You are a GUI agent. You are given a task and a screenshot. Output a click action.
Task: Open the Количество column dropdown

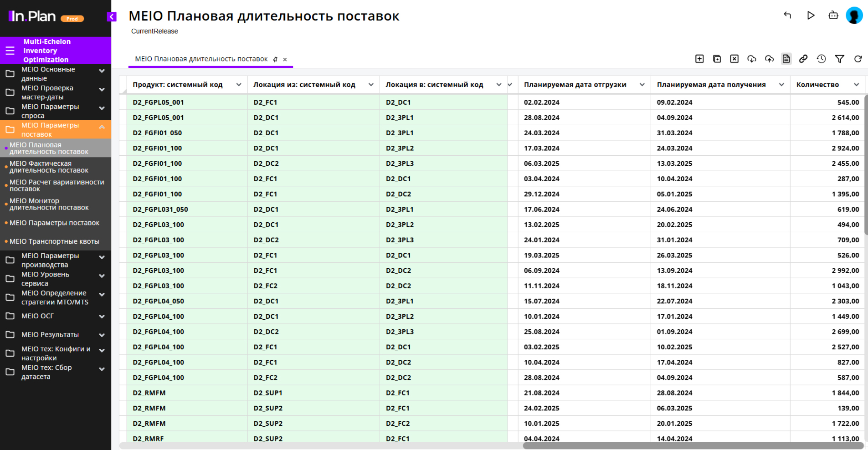(856, 85)
